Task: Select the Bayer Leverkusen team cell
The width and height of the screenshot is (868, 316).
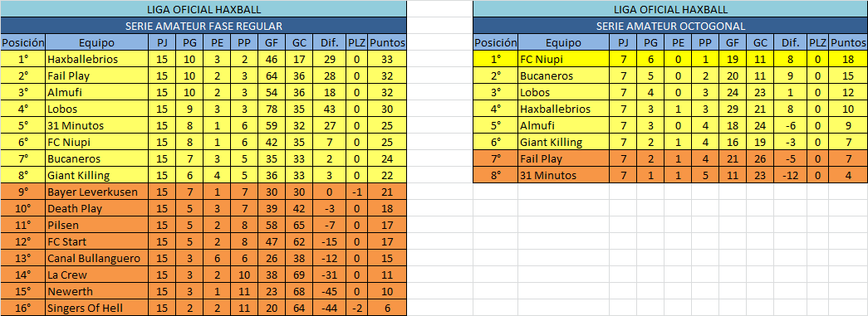Action: point(97,192)
